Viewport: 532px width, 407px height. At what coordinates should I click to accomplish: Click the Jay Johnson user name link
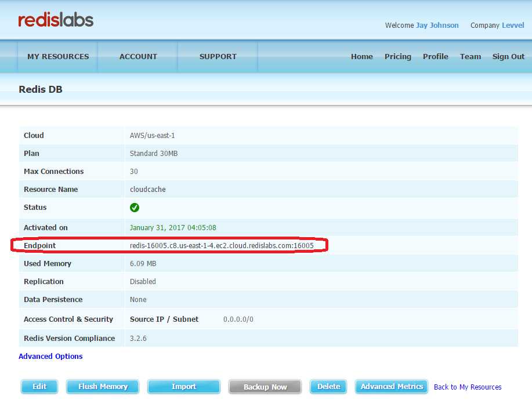[x=437, y=26]
